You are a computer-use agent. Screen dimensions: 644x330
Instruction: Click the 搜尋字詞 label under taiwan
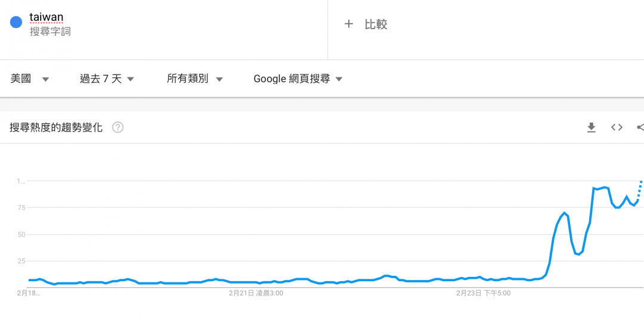50,32
